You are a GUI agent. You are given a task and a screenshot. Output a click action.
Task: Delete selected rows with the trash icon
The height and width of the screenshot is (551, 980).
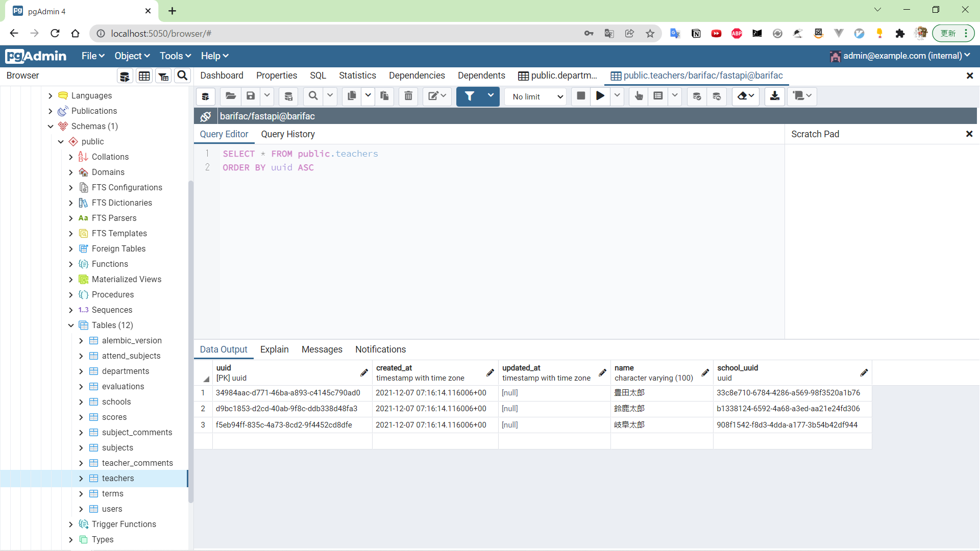(408, 96)
